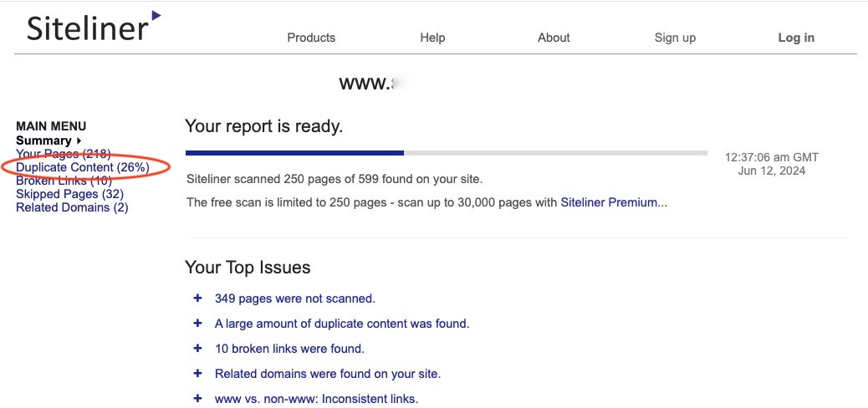Open Duplicate Content (26%) report

pyautogui.click(x=83, y=167)
